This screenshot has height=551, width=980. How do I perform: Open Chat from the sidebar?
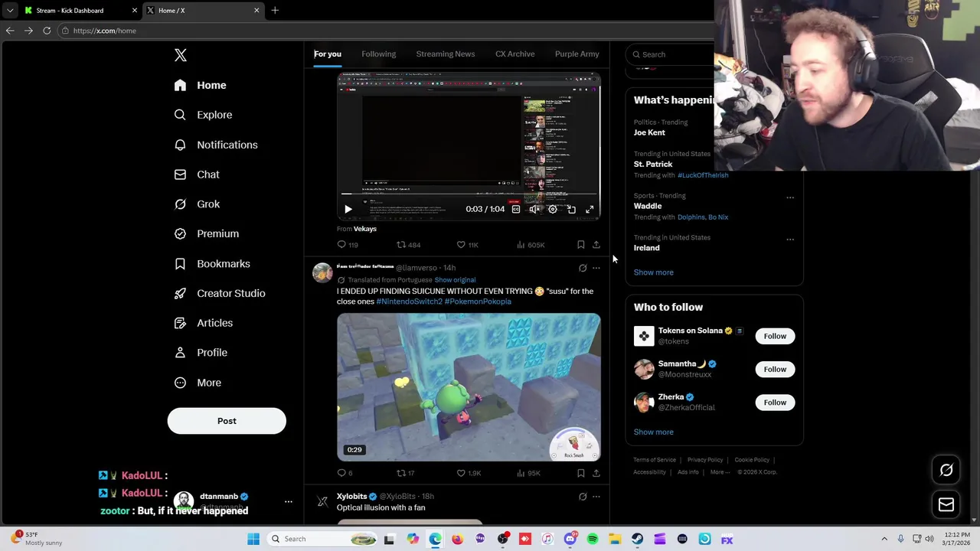click(197, 174)
